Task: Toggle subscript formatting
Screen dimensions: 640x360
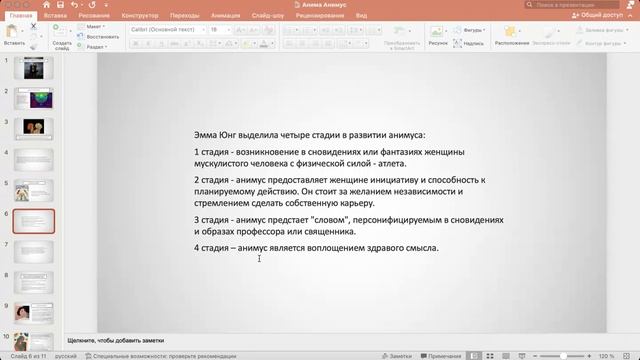Action: [x=200, y=43]
